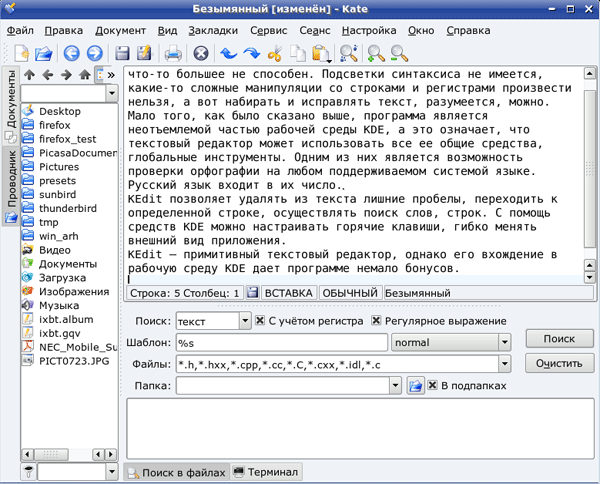Click the filter funnel icon below file list
The width and height of the screenshot is (600, 484).
(x=29, y=471)
